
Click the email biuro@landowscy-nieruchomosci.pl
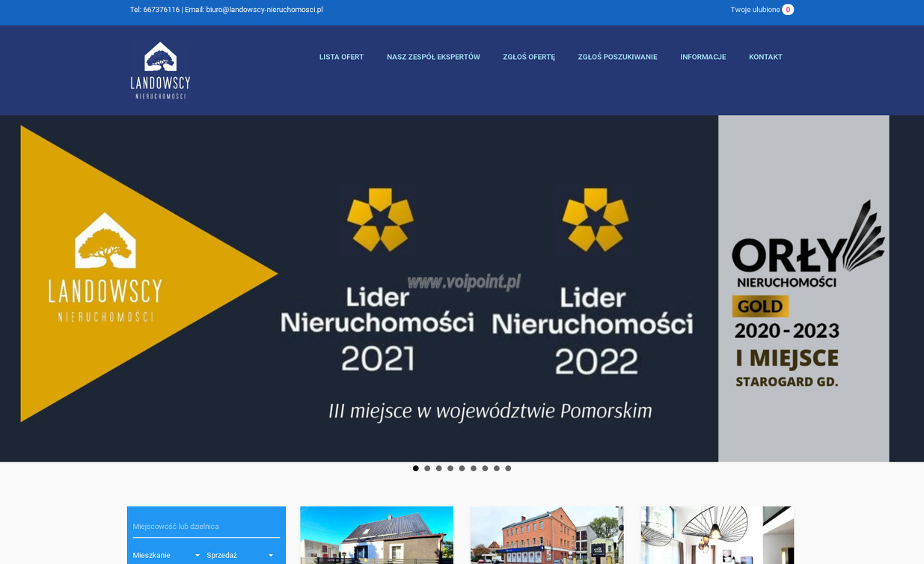(x=264, y=10)
